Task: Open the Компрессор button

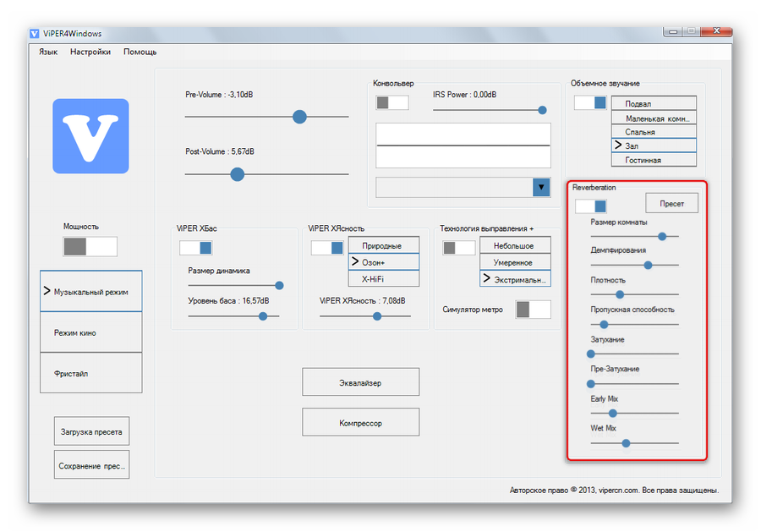Action: [360, 422]
